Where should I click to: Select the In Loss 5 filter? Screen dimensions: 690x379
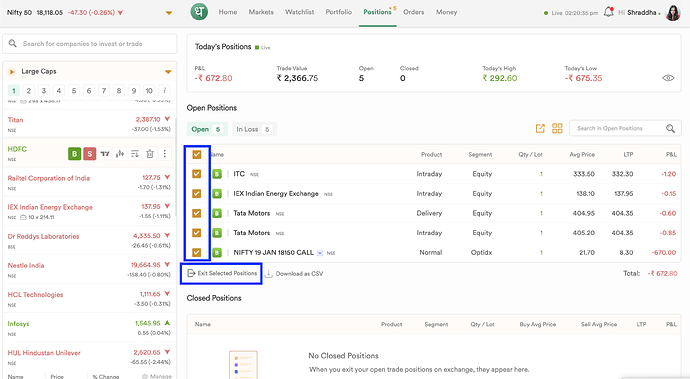(254, 129)
